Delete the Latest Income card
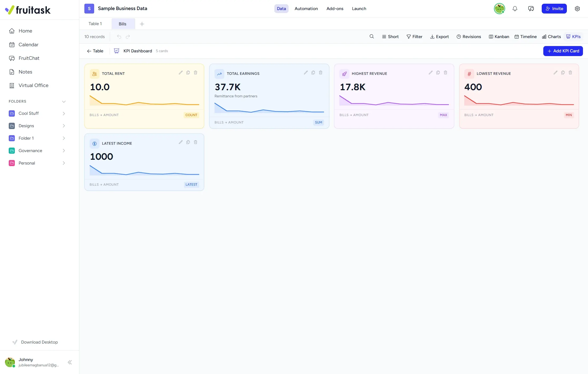Screen dimensions: 588x374 point(195,142)
